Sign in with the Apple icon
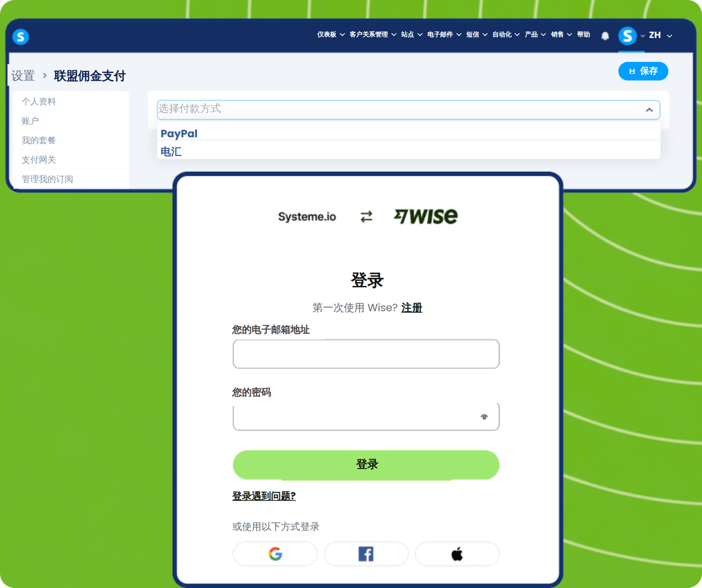702x588 pixels. pyautogui.click(x=457, y=554)
